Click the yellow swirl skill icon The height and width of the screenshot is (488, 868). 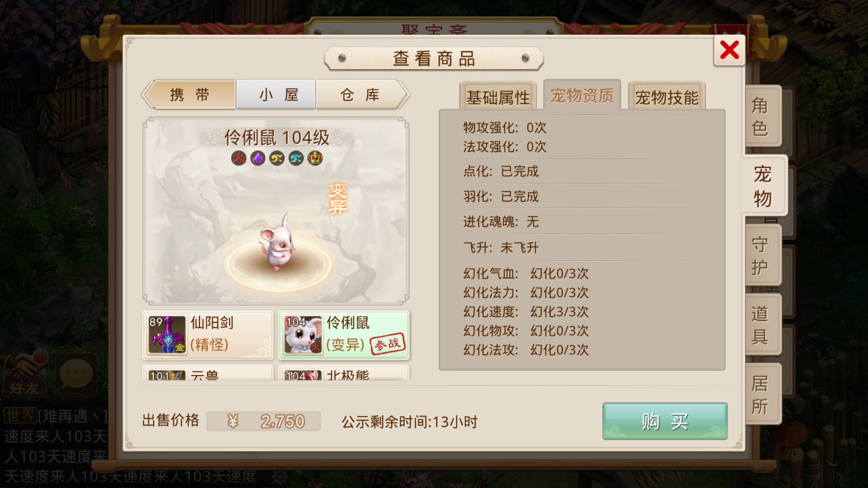pyautogui.click(x=277, y=158)
